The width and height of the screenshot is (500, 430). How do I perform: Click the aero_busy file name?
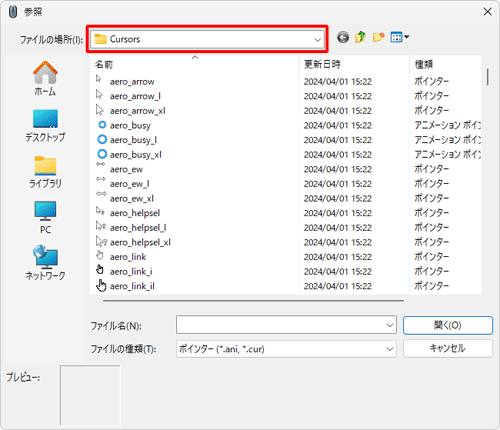tap(130, 126)
